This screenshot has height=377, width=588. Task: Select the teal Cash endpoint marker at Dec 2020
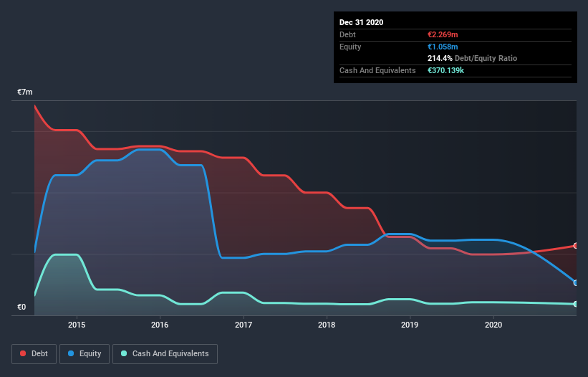(575, 304)
